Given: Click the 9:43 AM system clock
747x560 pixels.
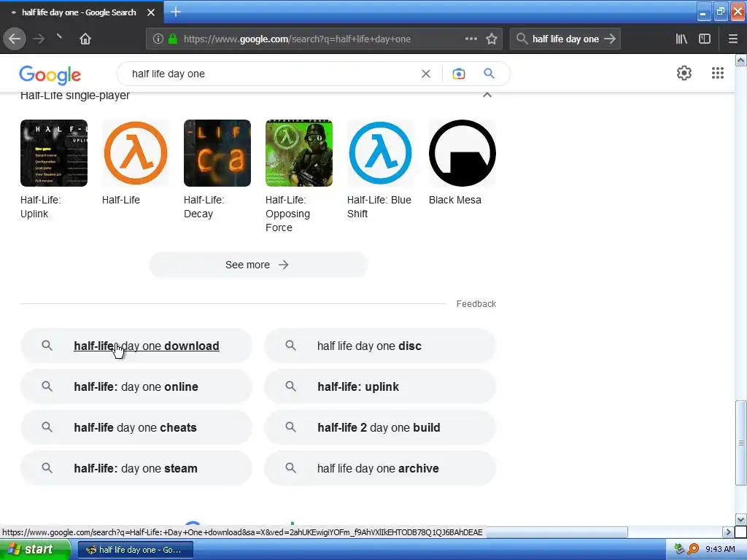Looking at the screenshot, I should (x=720, y=549).
